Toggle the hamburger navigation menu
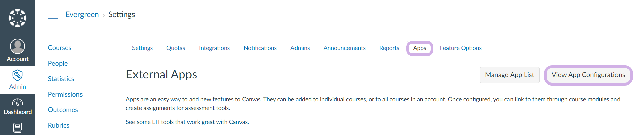Image resolution: width=644 pixels, height=135 pixels. [x=53, y=15]
